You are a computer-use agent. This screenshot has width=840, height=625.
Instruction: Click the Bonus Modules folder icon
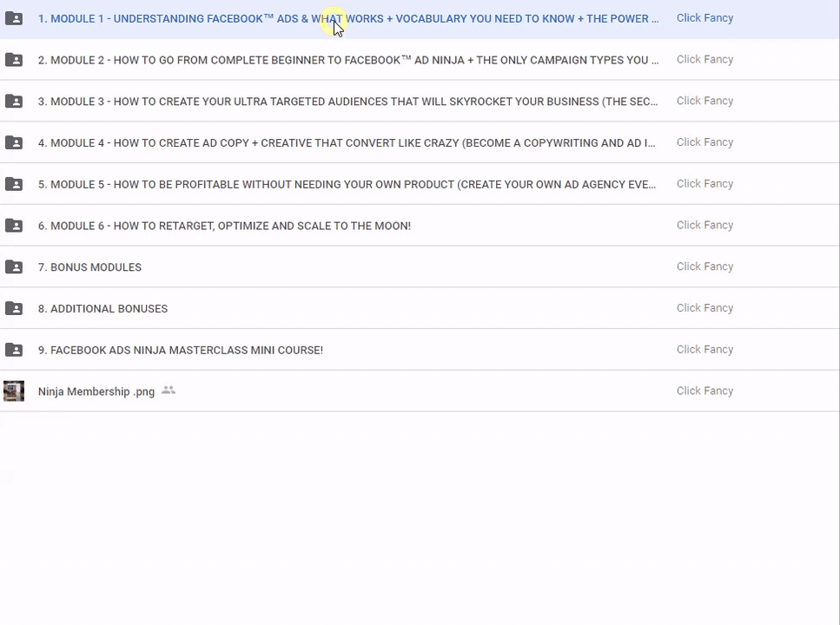coord(14,266)
